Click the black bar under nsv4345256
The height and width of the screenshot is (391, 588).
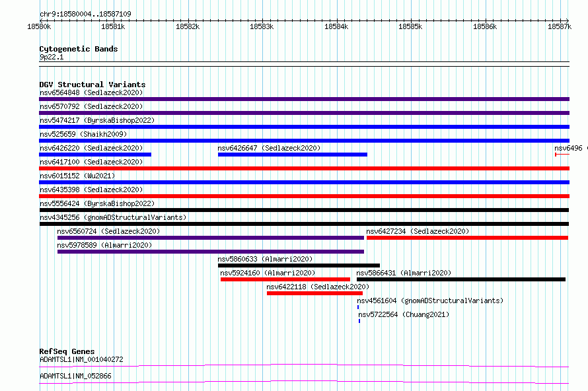[x=304, y=224]
